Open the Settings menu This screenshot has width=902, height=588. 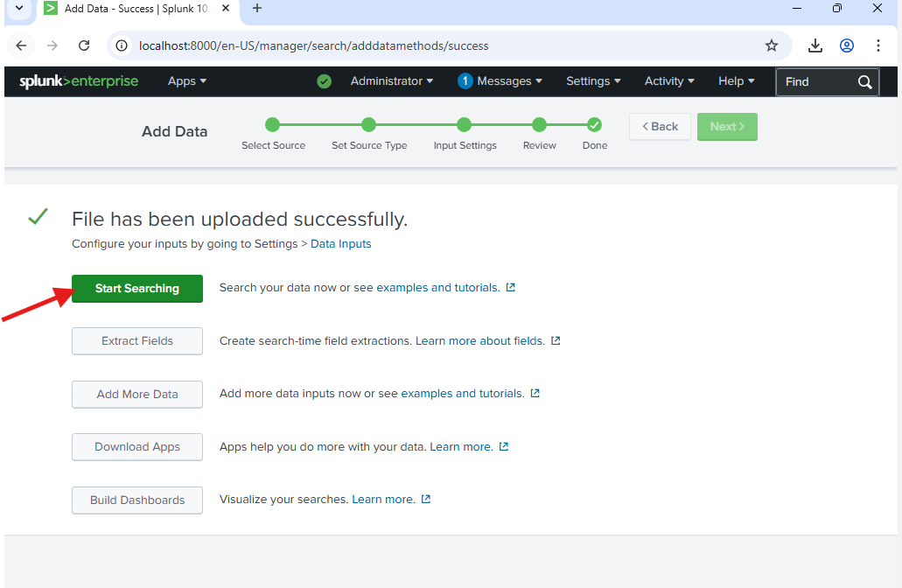pos(593,81)
